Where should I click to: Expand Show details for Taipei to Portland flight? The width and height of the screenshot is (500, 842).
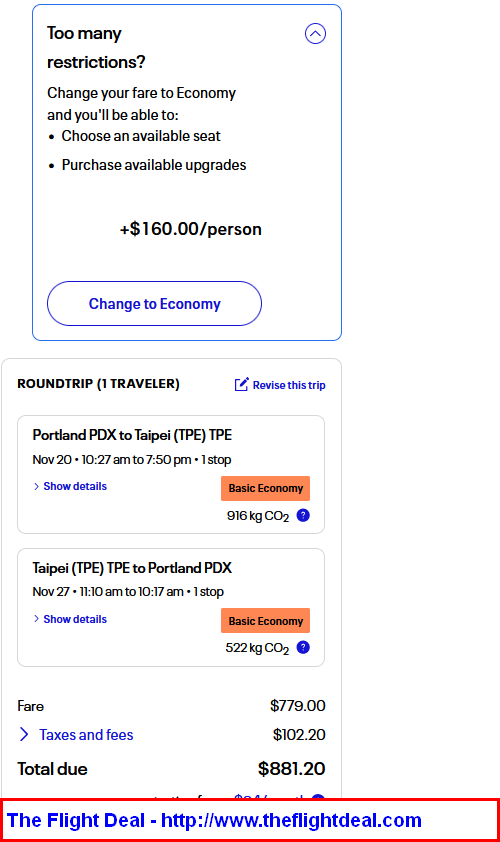(x=75, y=619)
